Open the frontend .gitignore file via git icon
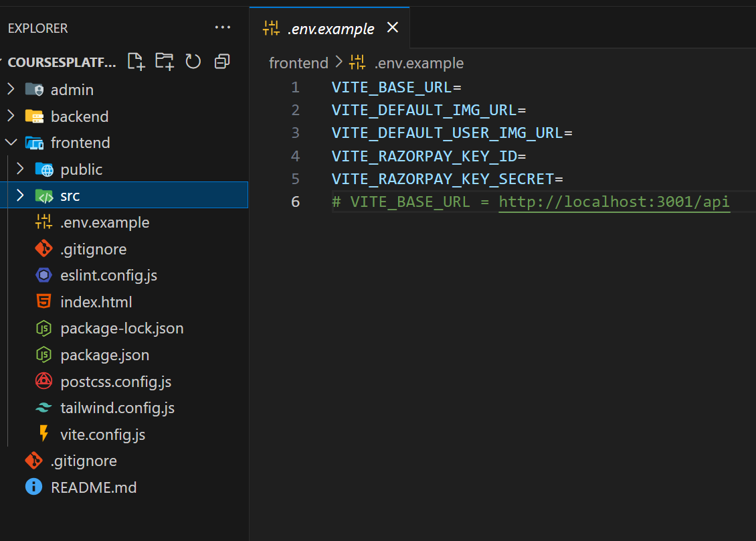Viewport: 756px width, 541px height. (43, 249)
